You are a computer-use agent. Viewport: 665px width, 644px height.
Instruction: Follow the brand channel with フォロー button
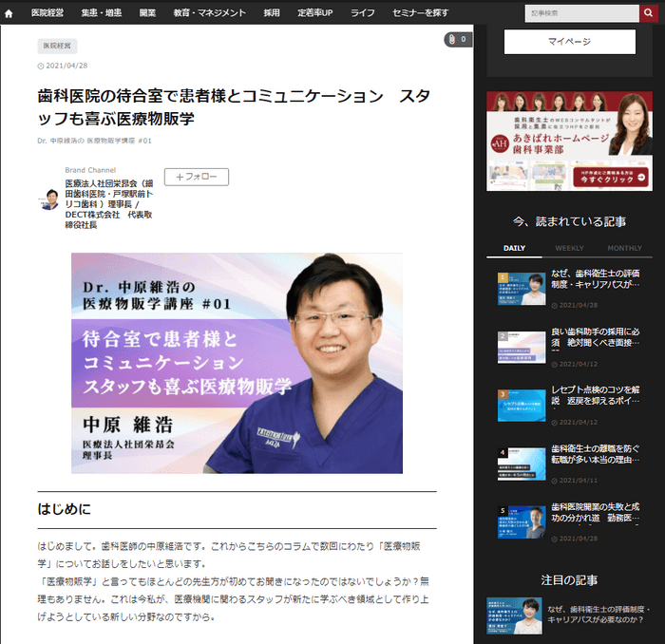tap(196, 177)
